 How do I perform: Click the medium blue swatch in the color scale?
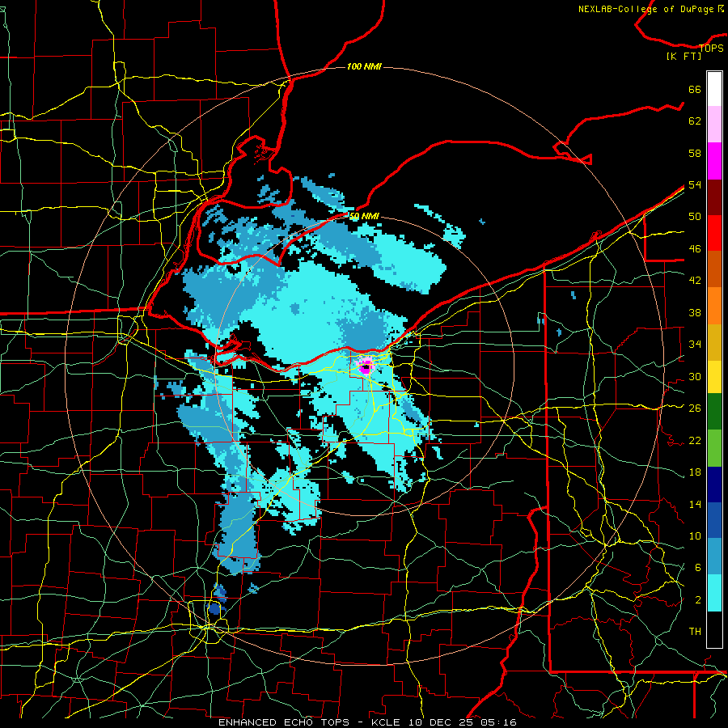click(x=714, y=520)
